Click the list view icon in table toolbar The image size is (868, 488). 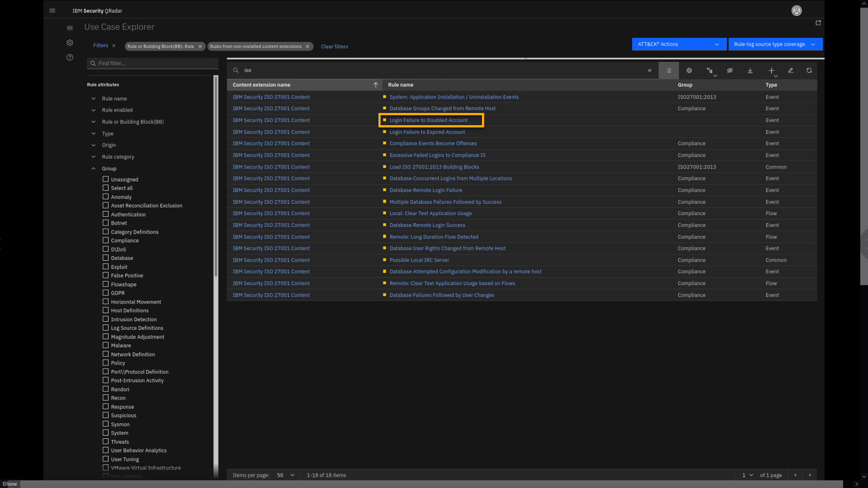click(x=669, y=70)
